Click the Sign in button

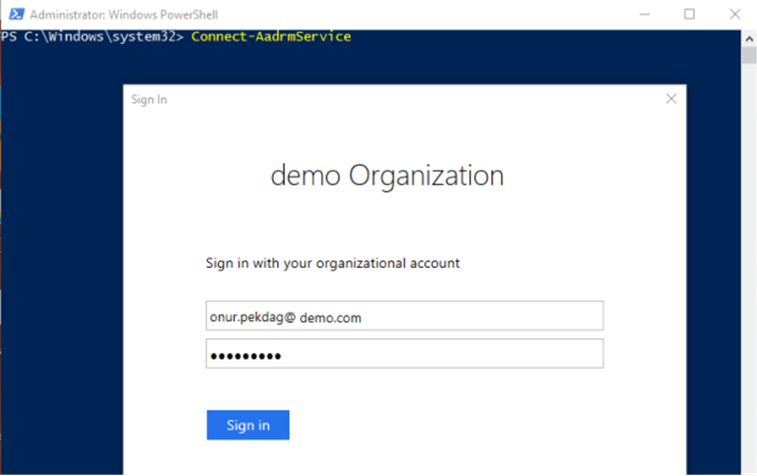coord(248,425)
